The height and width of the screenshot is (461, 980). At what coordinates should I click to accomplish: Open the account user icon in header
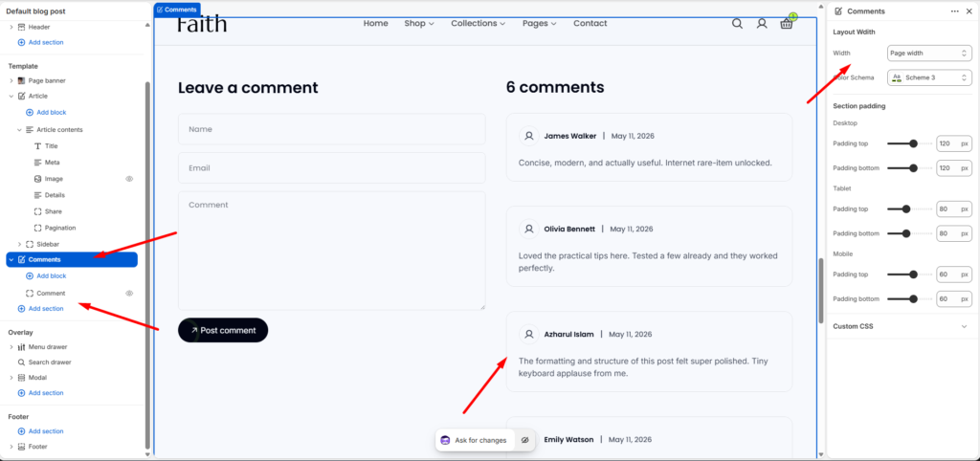tap(762, 24)
